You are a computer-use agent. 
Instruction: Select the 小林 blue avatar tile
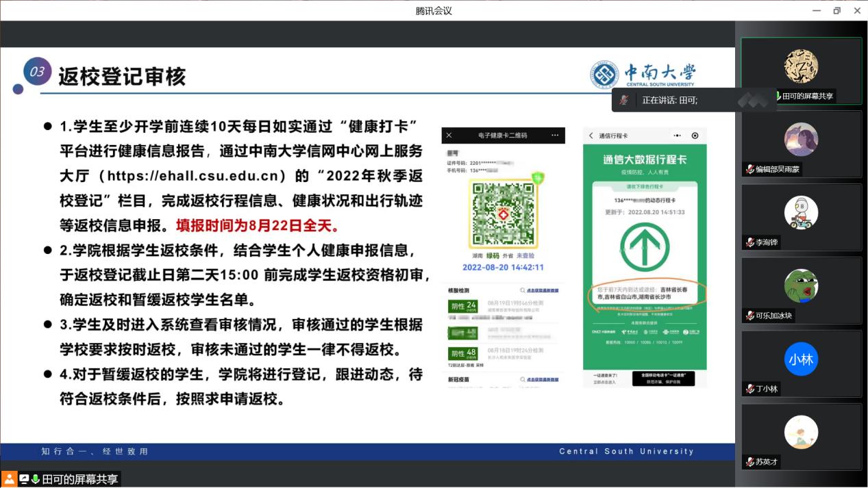click(801, 359)
